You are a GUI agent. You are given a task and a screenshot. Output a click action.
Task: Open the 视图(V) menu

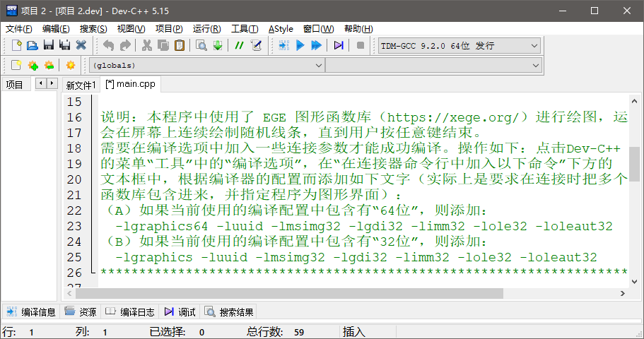pyautogui.click(x=131, y=29)
